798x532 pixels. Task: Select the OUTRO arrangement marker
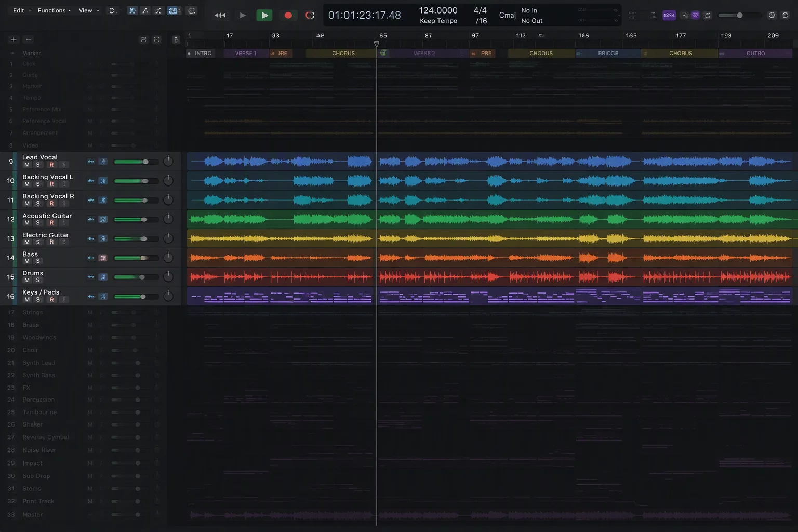point(755,53)
